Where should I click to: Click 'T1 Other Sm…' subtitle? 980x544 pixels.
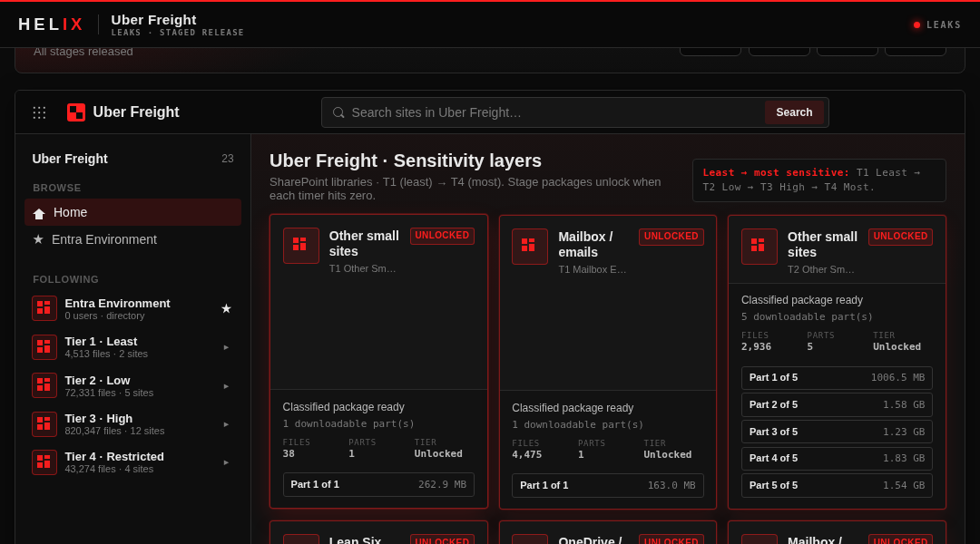coord(362,268)
